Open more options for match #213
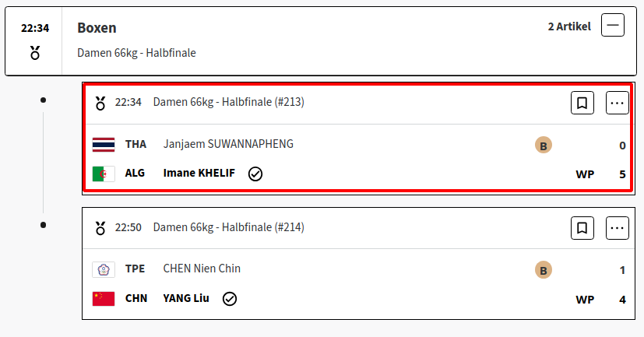 coord(617,103)
